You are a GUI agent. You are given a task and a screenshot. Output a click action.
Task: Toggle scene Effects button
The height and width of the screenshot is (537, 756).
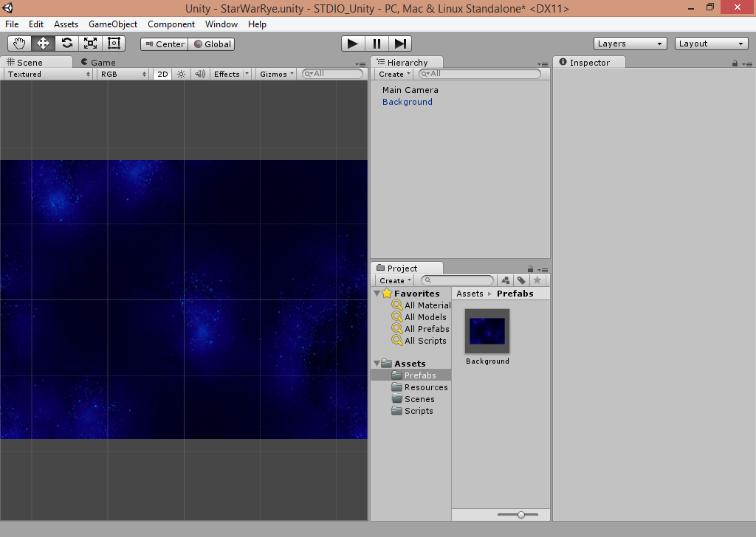pos(227,74)
